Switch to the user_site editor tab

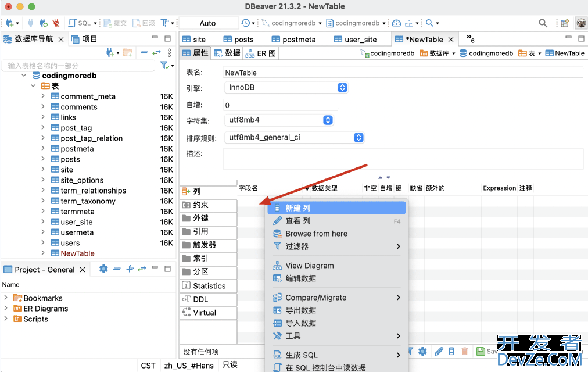(355, 40)
